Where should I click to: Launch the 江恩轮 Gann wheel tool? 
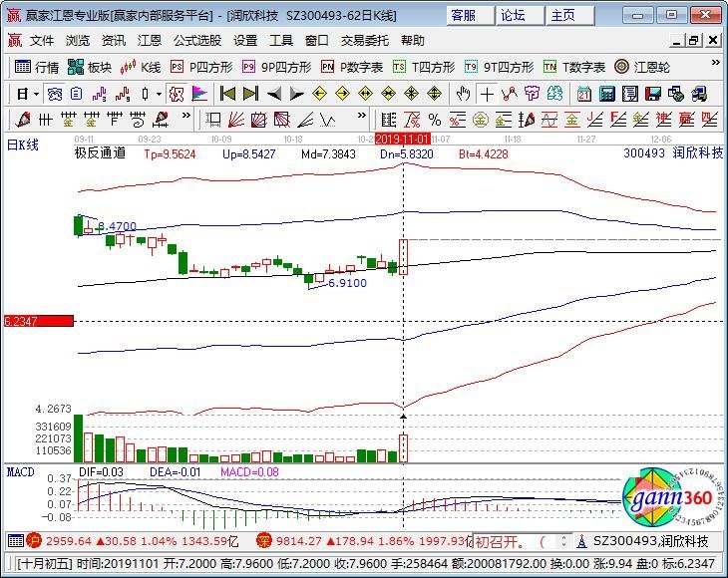click(642, 67)
